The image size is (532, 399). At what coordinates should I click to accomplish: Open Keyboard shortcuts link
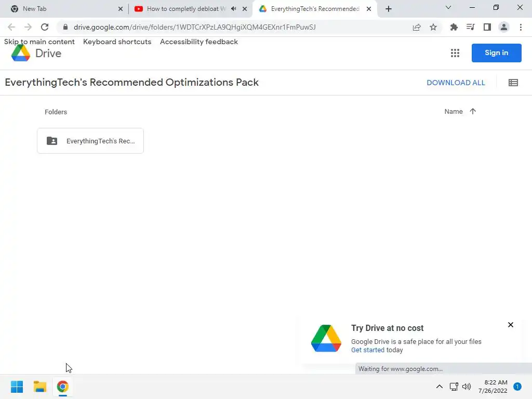click(117, 42)
